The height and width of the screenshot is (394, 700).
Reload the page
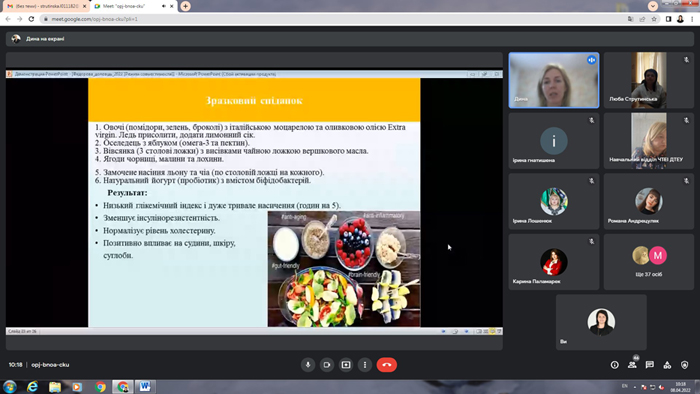tap(31, 19)
